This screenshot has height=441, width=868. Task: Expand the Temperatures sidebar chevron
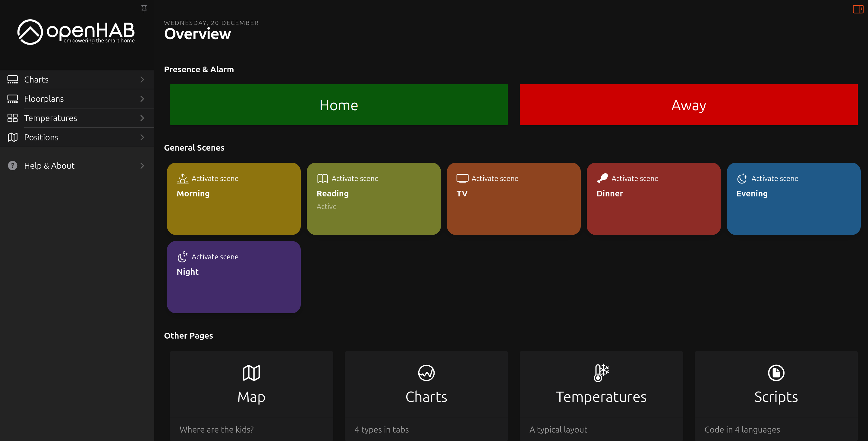tap(142, 118)
